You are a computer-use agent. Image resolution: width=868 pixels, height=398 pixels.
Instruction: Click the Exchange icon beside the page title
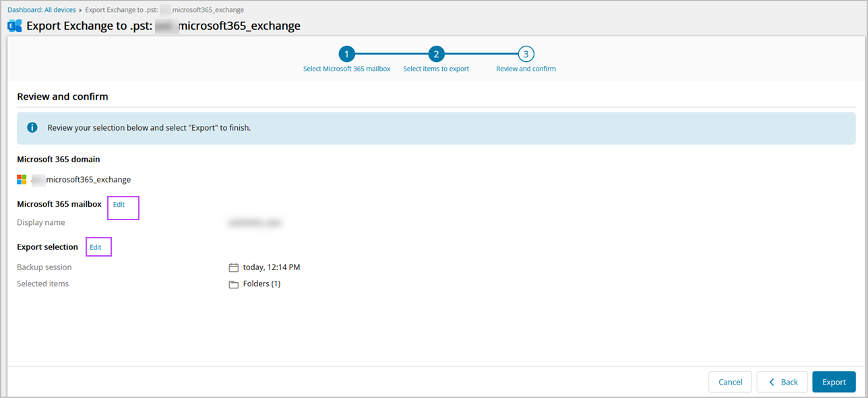pyautogui.click(x=14, y=26)
